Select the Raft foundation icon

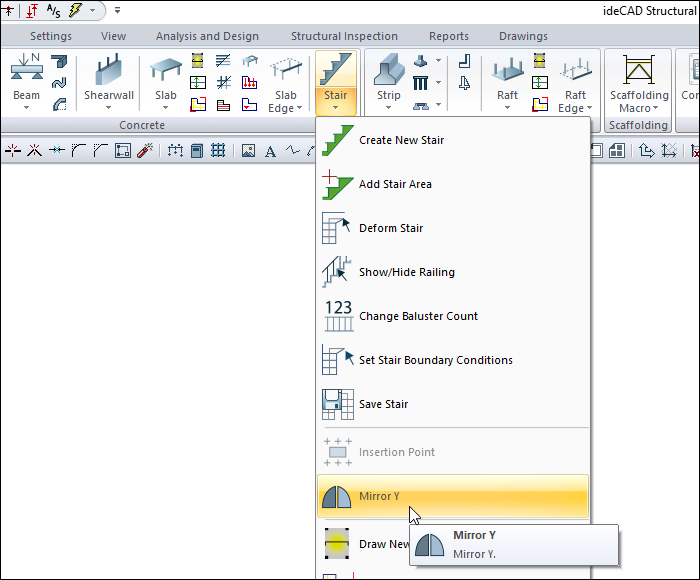(x=508, y=71)
